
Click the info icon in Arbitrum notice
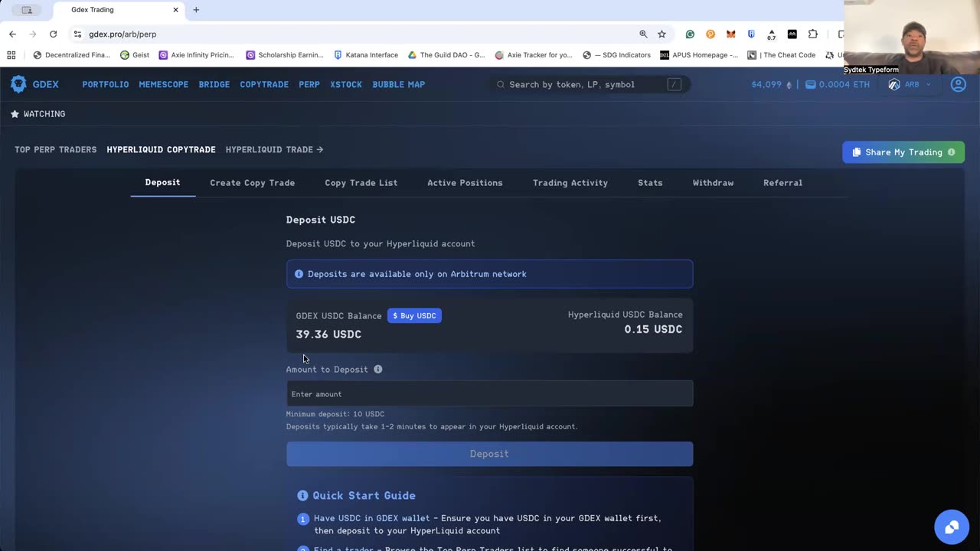tap(299, 274)
